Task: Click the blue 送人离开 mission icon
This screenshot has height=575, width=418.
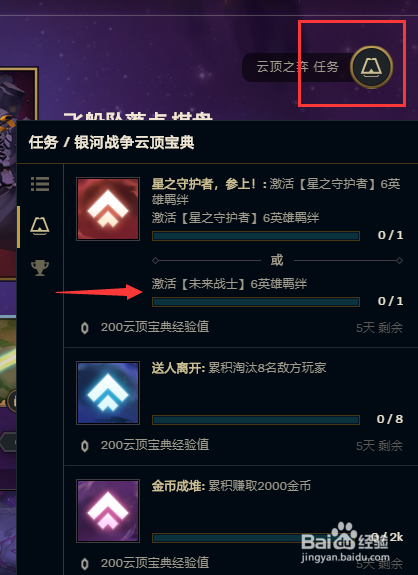Action: [x=108, y=393]
